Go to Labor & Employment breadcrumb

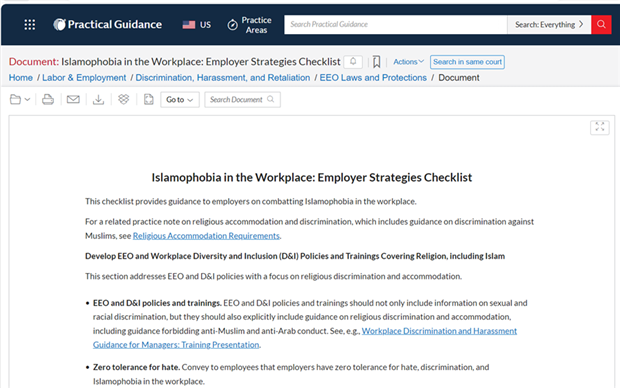click(x=84, y=78)
